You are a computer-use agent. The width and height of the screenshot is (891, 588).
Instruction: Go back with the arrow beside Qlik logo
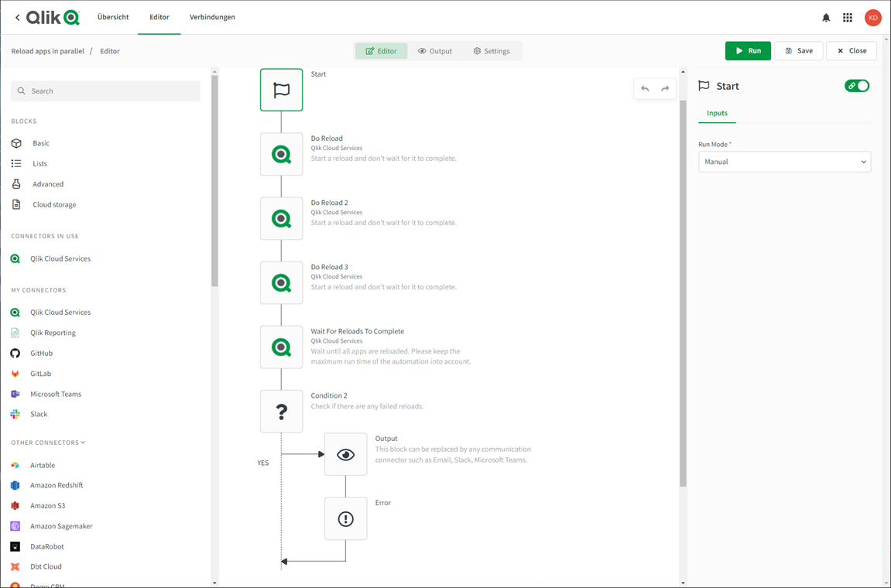click(17, 18)
